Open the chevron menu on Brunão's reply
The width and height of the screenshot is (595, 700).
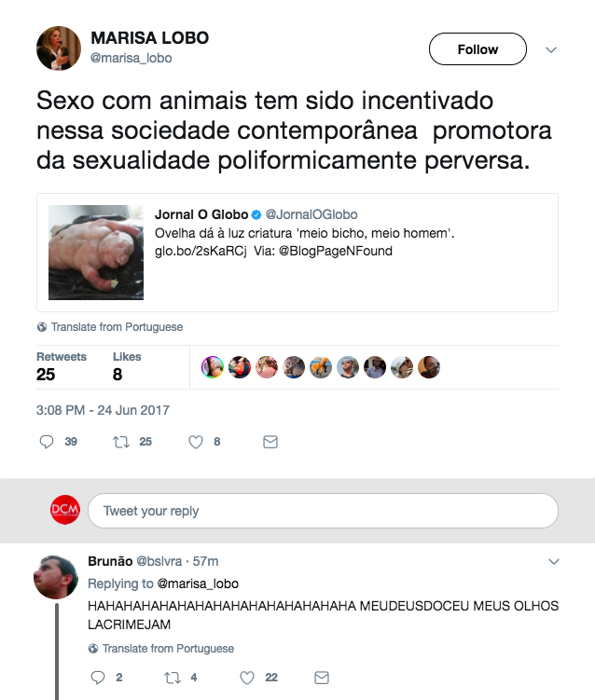click(554, 562)
